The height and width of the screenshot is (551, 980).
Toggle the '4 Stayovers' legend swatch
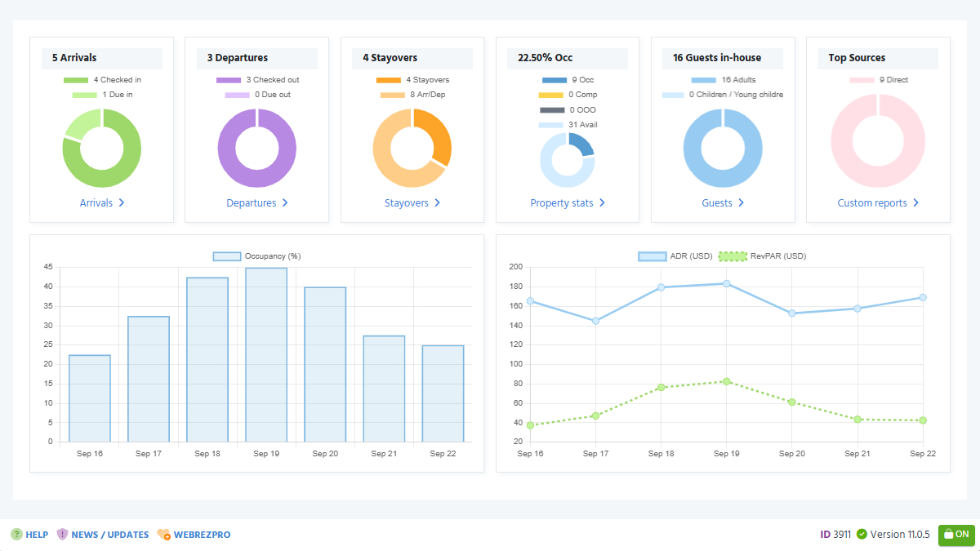coord(389,80)
